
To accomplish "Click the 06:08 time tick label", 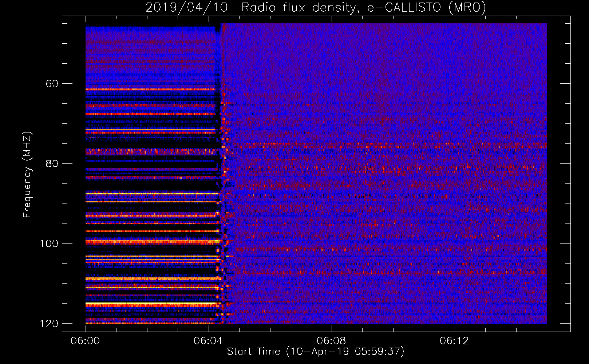I will 331,341.
